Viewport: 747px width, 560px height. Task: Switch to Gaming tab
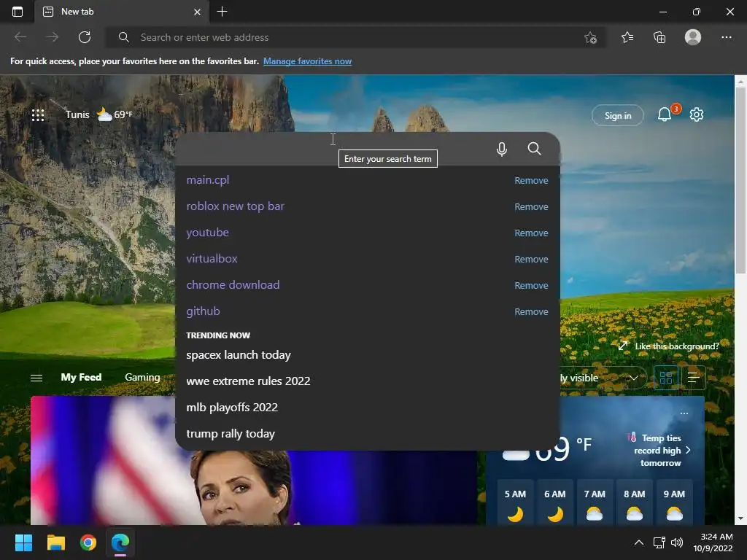click(142, 377)
